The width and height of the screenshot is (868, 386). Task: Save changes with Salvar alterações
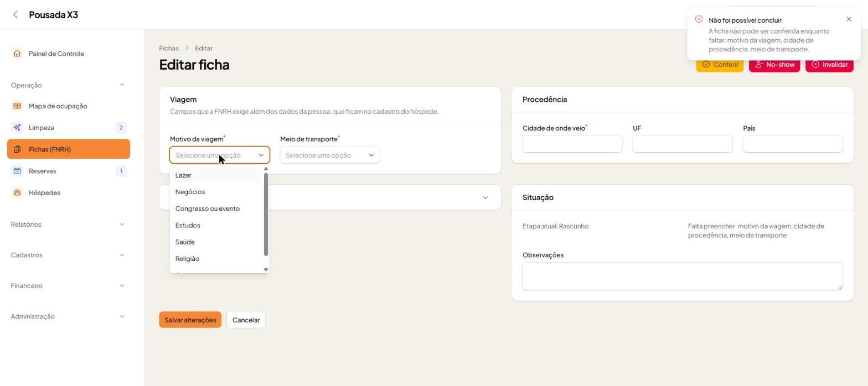[190, 320]
